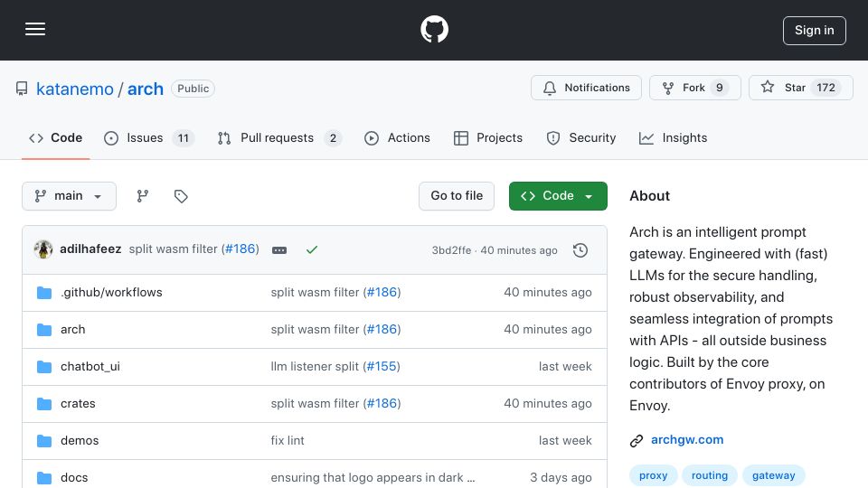Open #155 link in chatbot_ui row
The image size is (868, 488).
click(382, 366)
